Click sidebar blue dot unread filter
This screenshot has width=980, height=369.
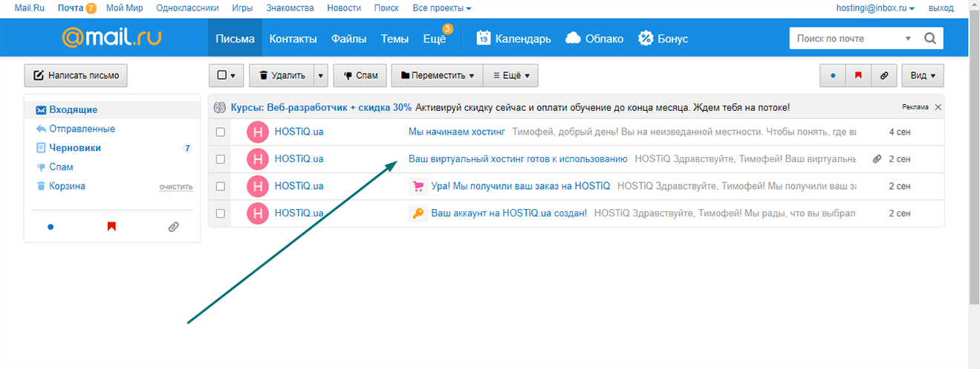click(51, 226)
